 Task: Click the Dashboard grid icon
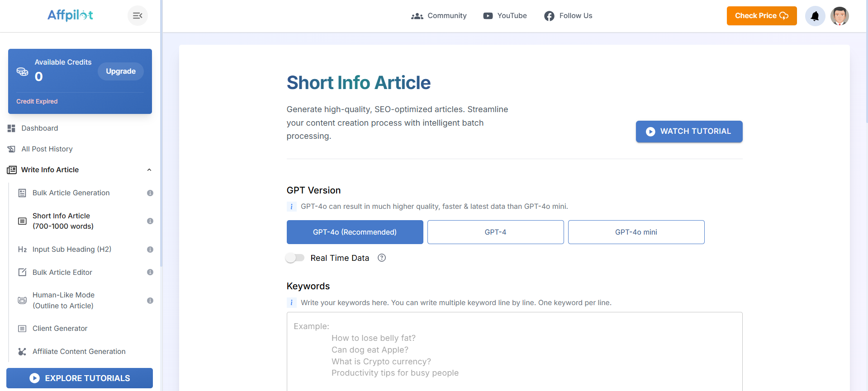pos(11,128)
